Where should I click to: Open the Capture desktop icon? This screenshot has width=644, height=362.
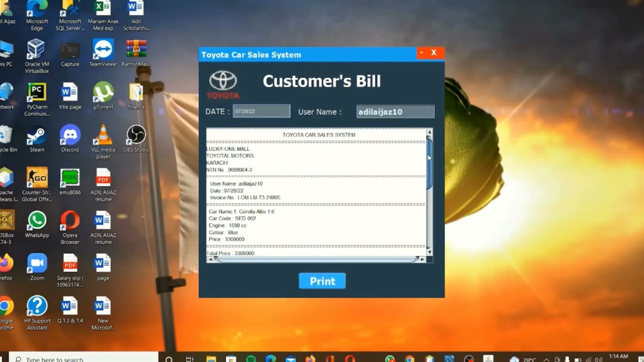click(70, 54)
